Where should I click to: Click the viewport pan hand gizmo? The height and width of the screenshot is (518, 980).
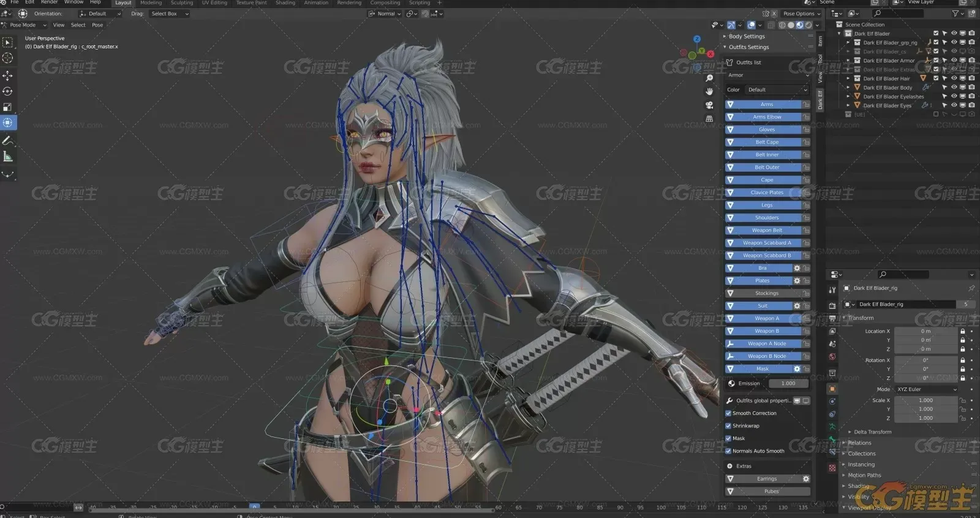(x=709, y=91)
